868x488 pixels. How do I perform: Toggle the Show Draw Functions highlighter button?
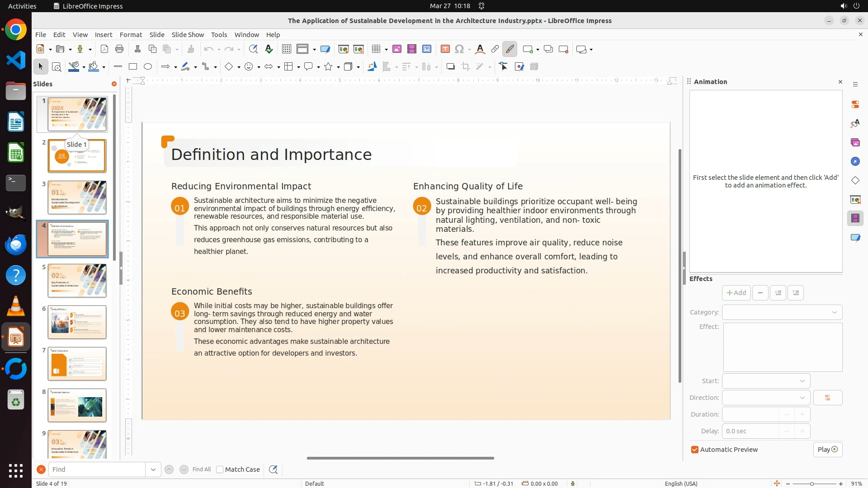pos(510,49)
